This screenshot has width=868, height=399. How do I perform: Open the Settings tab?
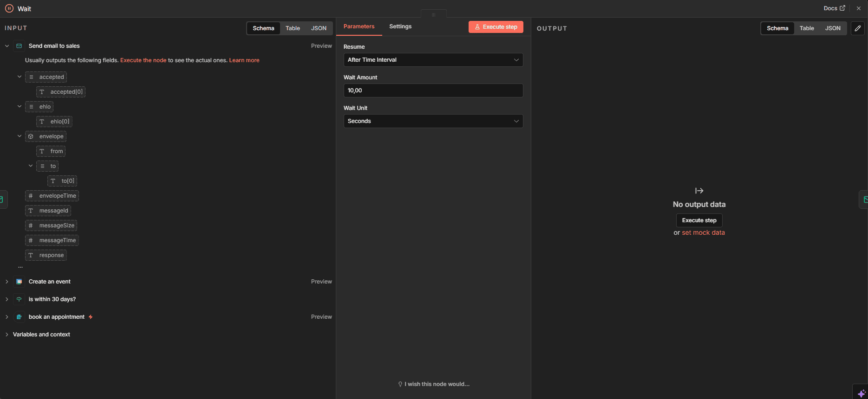coord(400,26)
